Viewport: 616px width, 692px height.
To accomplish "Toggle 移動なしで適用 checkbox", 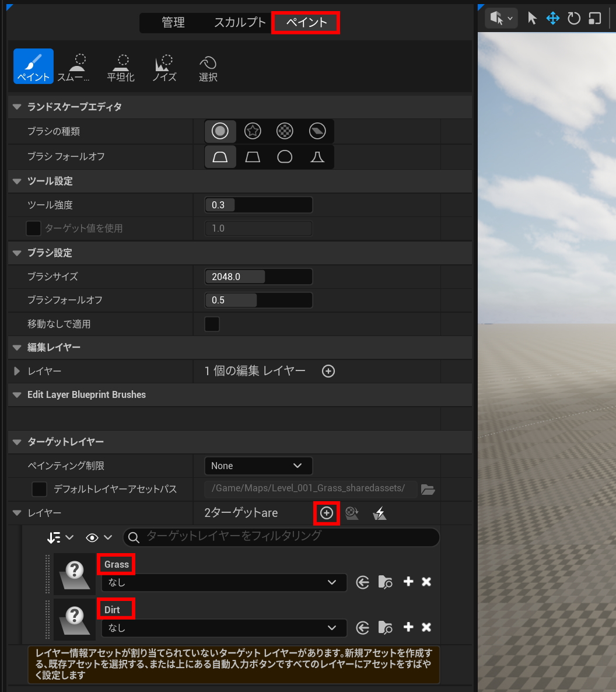I will pos(212,324).
